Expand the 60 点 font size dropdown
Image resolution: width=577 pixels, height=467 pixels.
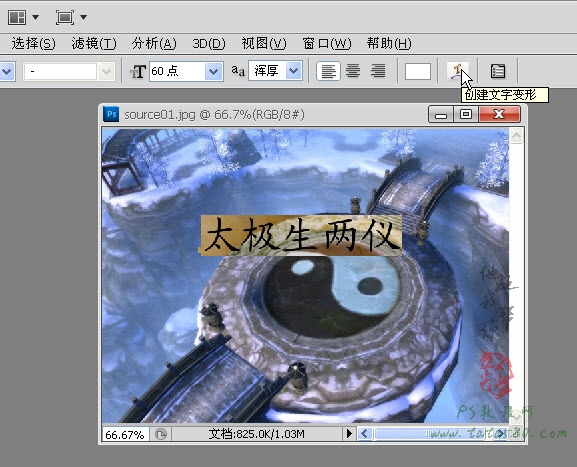click(214, 71)
